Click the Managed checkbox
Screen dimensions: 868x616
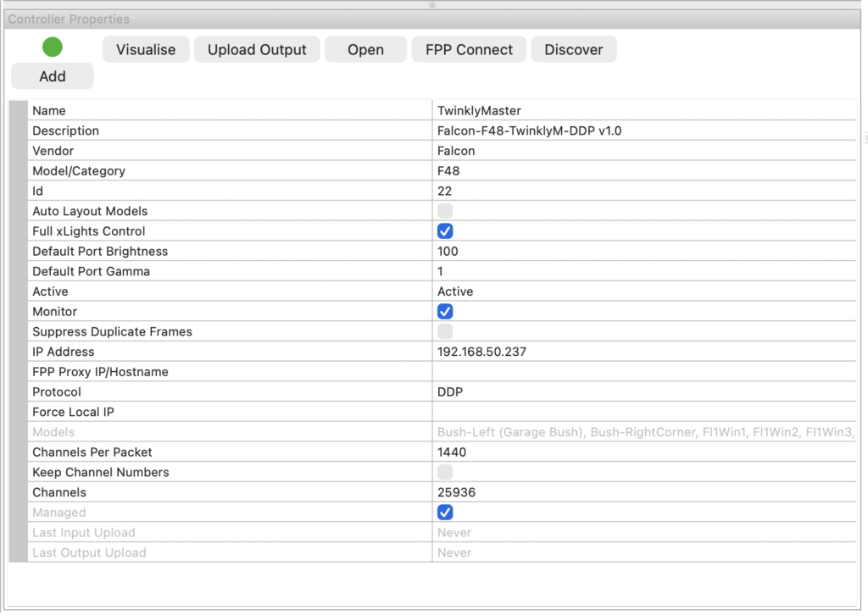click(x=445, y=513)
